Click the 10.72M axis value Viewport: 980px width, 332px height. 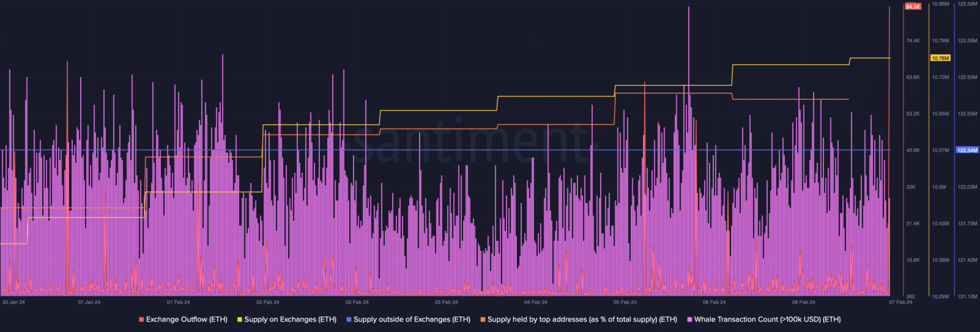940,77
